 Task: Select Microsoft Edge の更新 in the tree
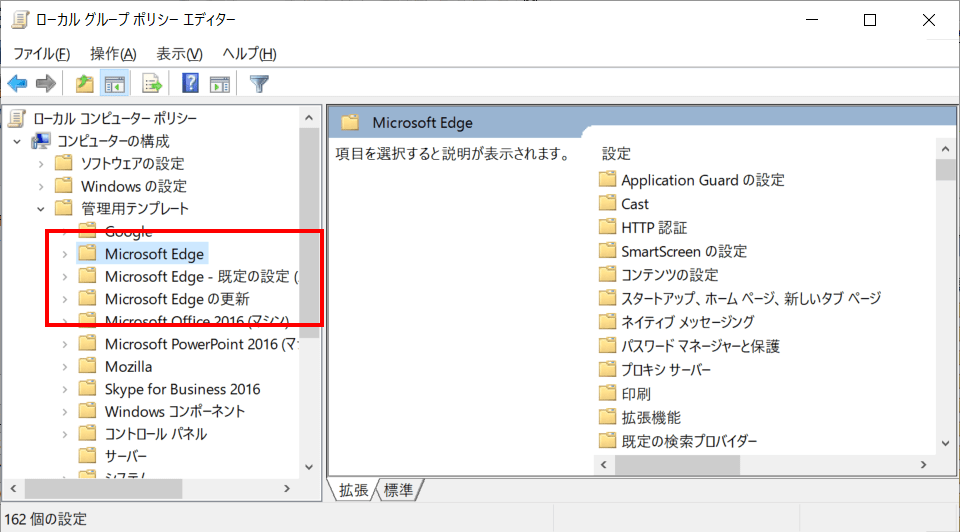[x=176, y=299]
